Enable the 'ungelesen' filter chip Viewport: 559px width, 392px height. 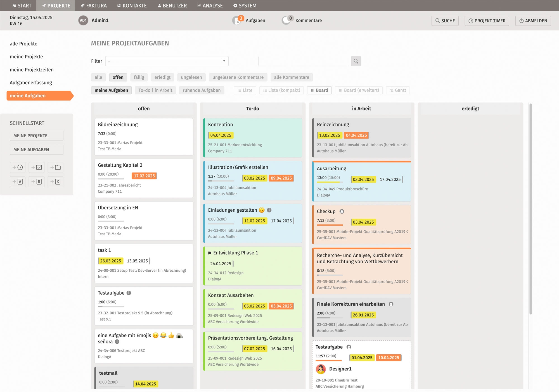tap(191, 77)
